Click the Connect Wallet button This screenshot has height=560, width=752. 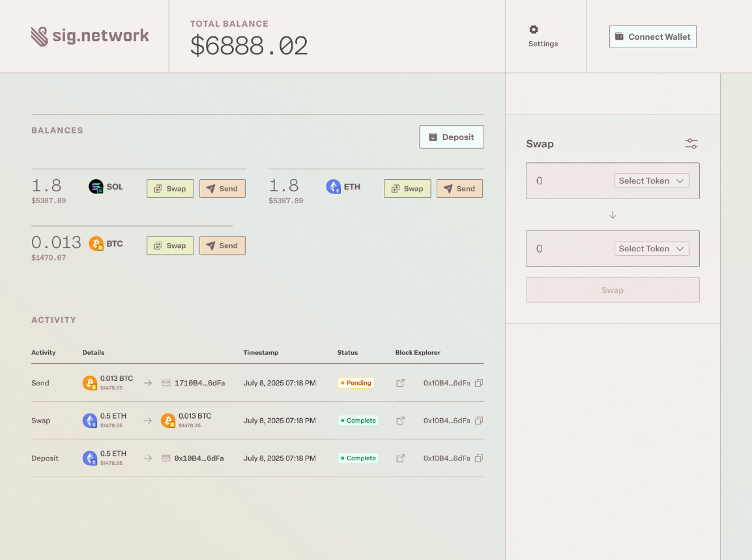[x=653, y=37]
